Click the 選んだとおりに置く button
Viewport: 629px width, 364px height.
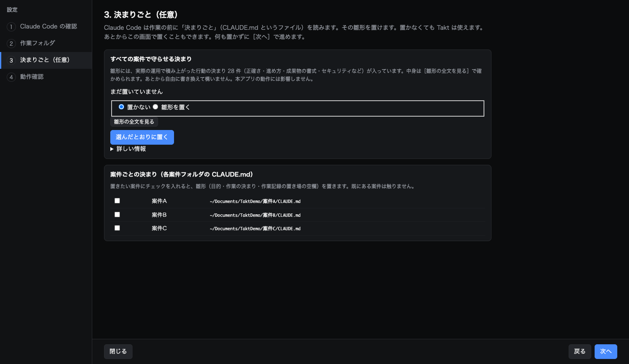(x=142, y=137)
